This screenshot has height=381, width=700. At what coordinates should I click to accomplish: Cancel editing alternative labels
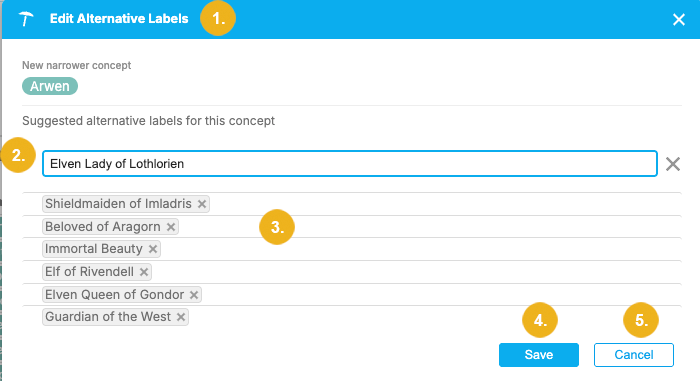point(633,355)
